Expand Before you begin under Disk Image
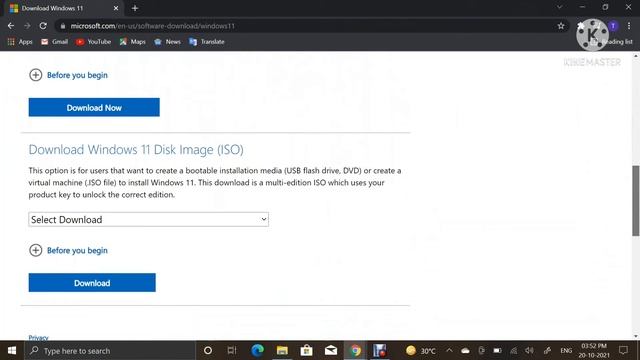 pyautogui.click(x=68, y=250)
